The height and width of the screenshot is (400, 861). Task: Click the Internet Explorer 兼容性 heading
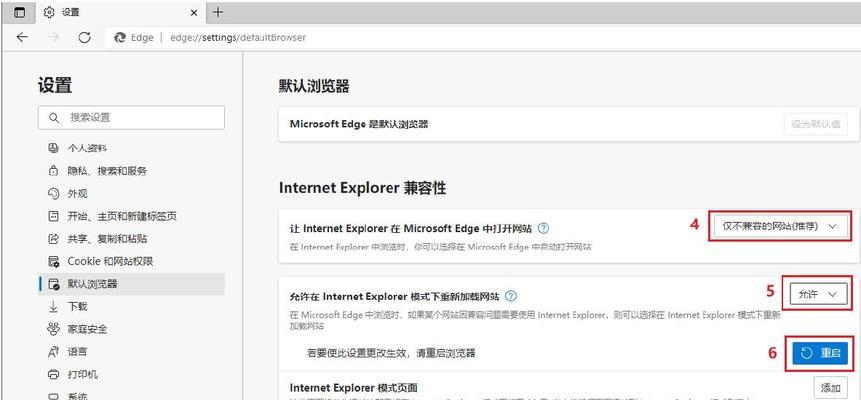(362, 188)
